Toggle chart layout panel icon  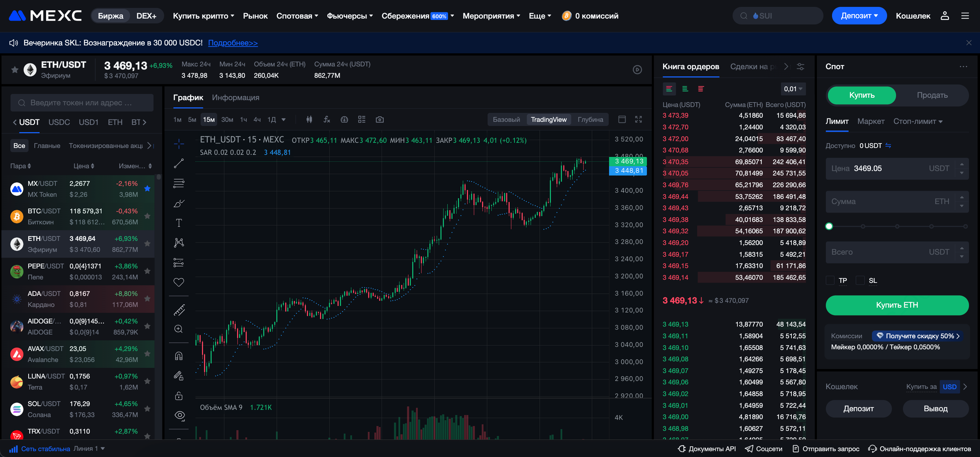click(622, 119)
